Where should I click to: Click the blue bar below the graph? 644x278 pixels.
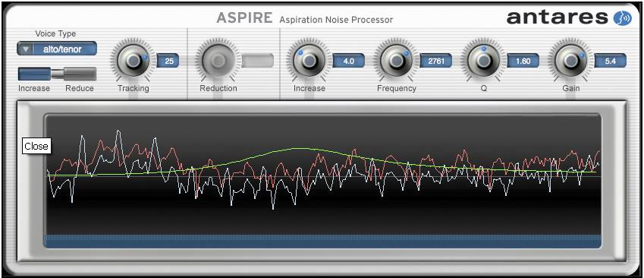click(322, 242)
